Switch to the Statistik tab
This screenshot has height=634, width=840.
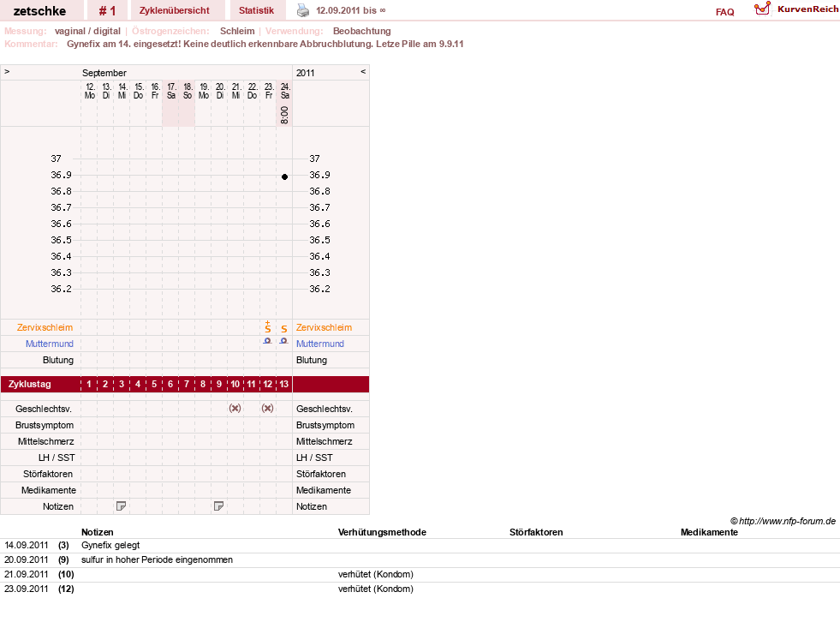click(256, 10)
